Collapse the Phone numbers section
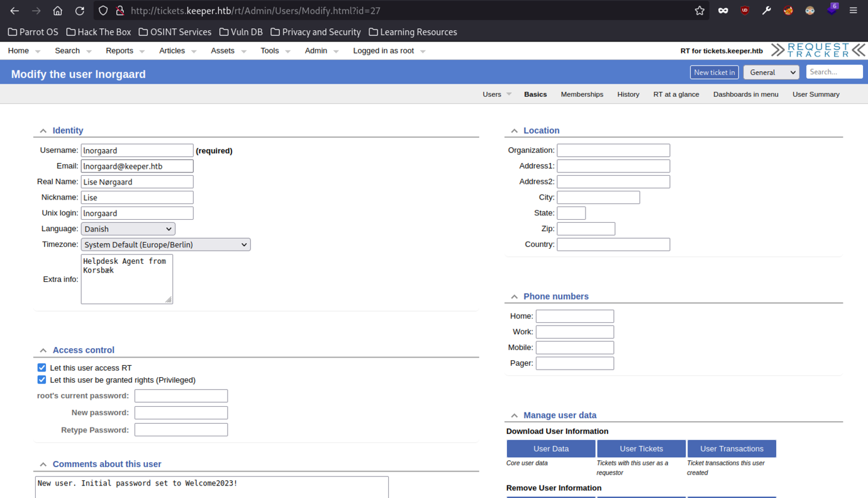The width and height of the screenshot is (868, 498). click(514, 296)
